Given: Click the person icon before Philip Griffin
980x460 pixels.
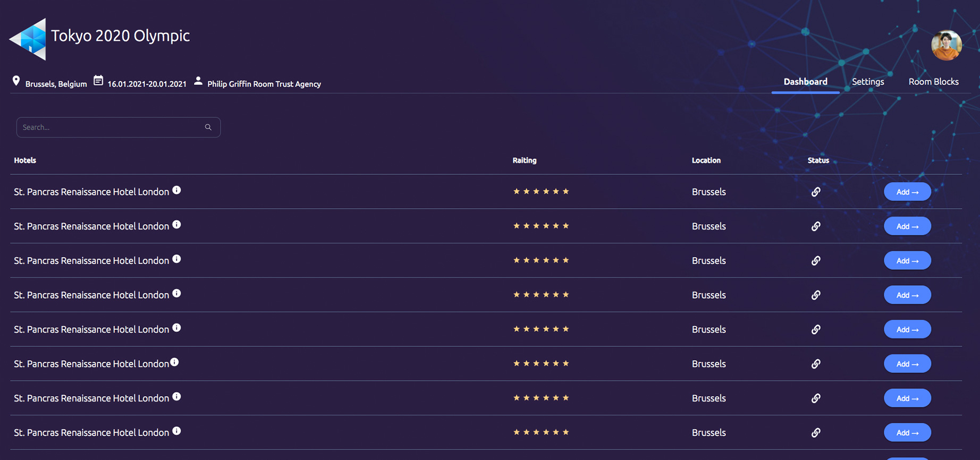Looking at the screenshot, I should click(x=198, y=81).
